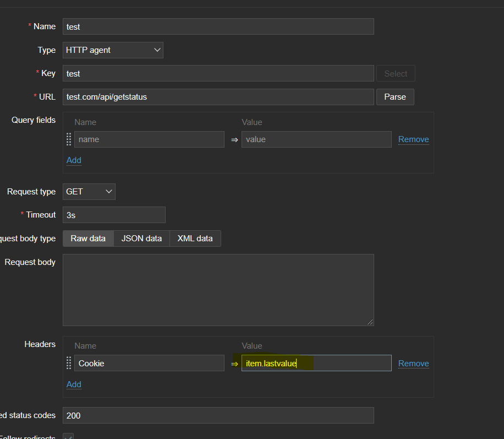The width and height of the screenshot is (504, 439).
Task: Expand the Request type GET dropdown
Action: (89, 192)
